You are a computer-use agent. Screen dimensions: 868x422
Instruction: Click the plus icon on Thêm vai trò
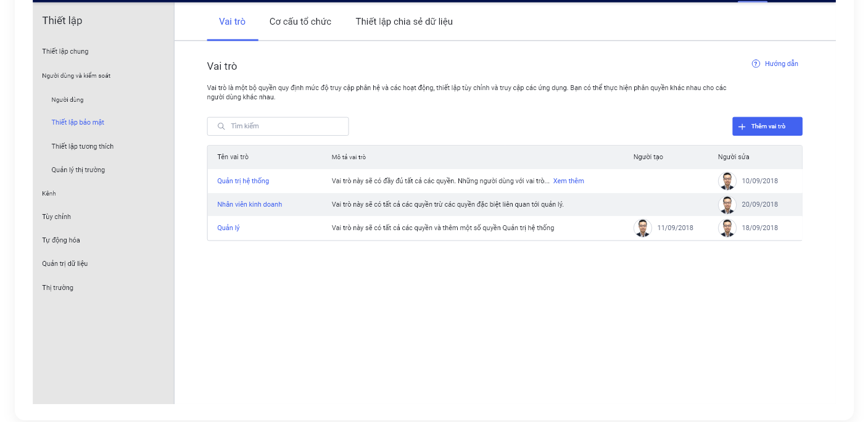[x=742, y=126]
